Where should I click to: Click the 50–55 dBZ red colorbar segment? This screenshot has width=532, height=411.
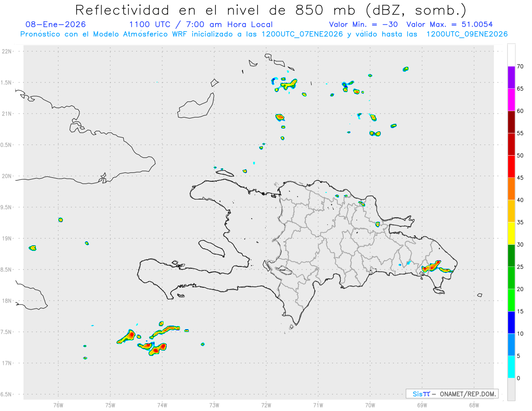[x=511, y=144]
